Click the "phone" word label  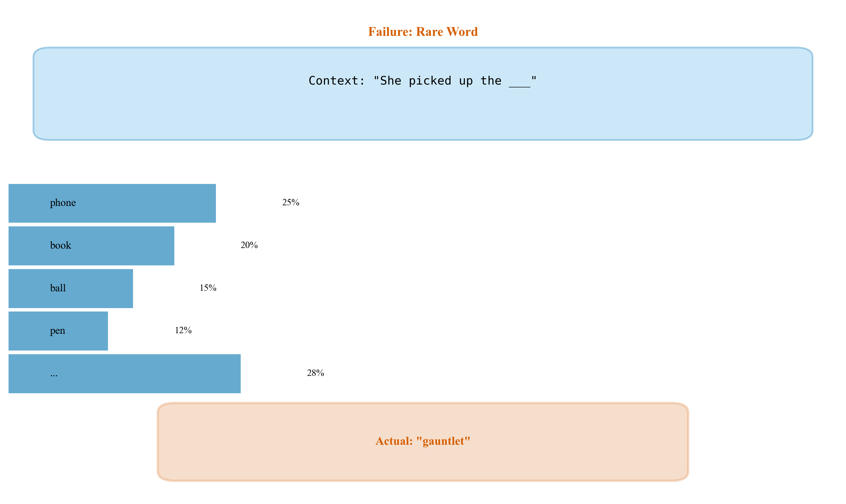(x=63, y=203)
